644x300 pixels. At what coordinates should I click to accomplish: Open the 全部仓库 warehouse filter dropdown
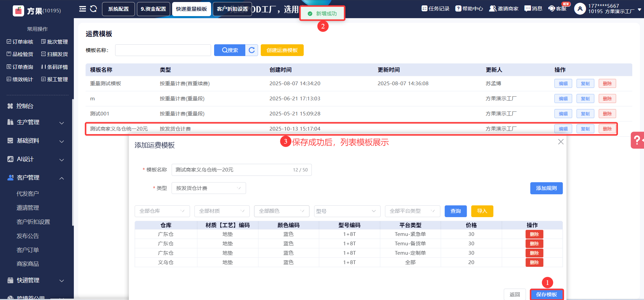point(162,211)
